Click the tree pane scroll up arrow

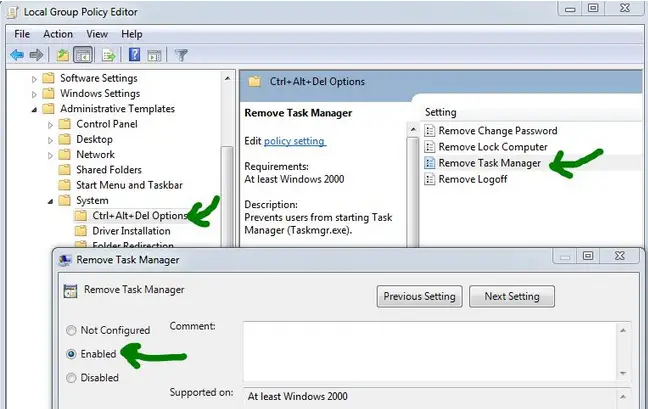pos(227,78)
